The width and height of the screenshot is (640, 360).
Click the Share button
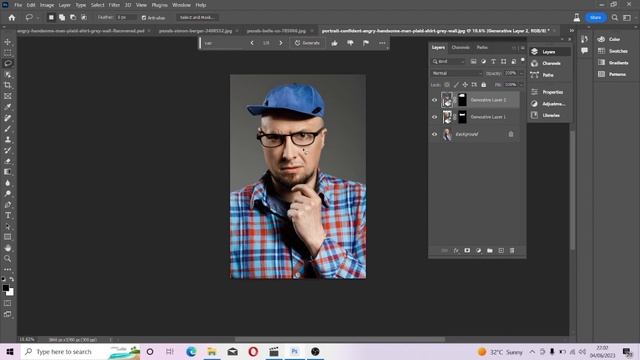pyautogui.click(x=596, y=18)
